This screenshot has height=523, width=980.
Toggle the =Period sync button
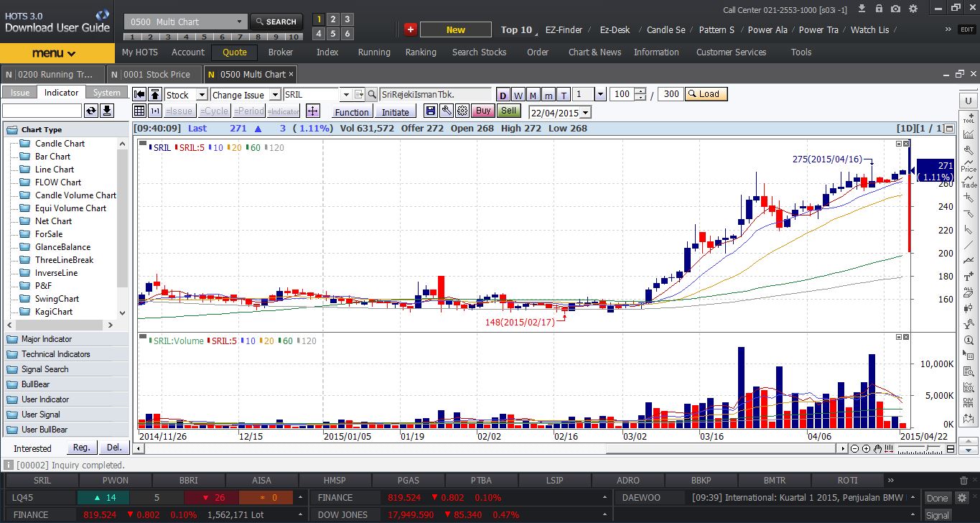(x=249, y=111)
